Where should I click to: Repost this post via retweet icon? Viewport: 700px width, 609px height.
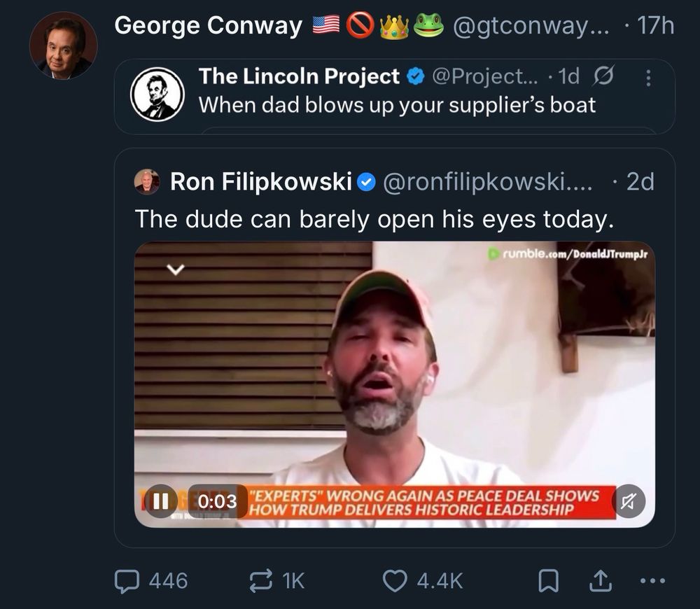coord(262,580)
